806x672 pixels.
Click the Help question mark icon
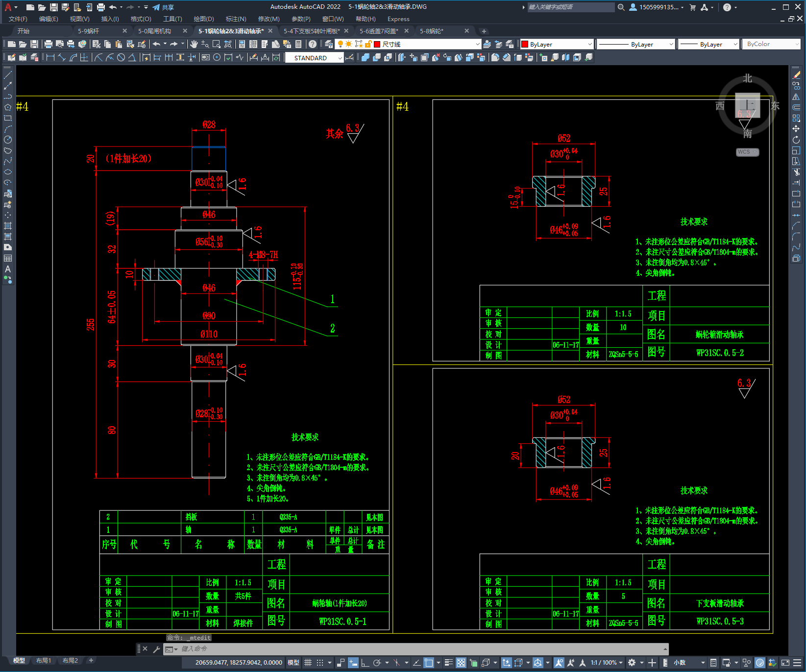click(727, 7)
